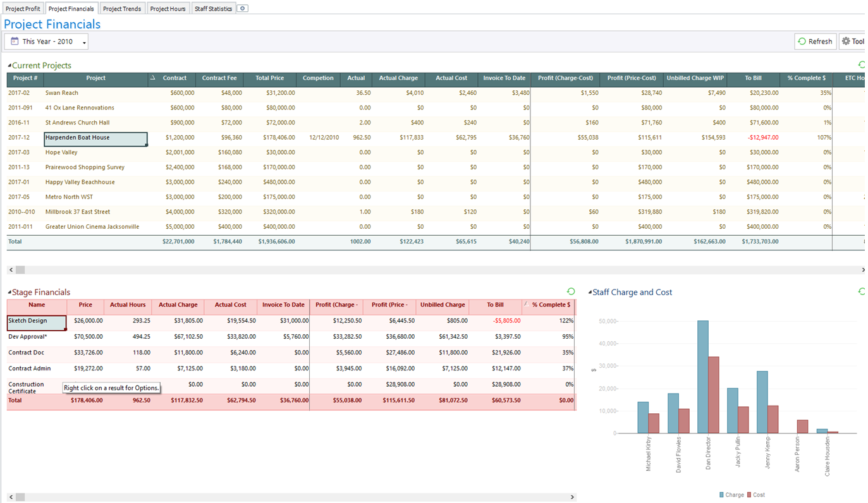Image resolution: width=868 pixels, height=503 pixels.
Task: Collapse the Staff Charge and Cost panel
Action: tap(589, 292)
